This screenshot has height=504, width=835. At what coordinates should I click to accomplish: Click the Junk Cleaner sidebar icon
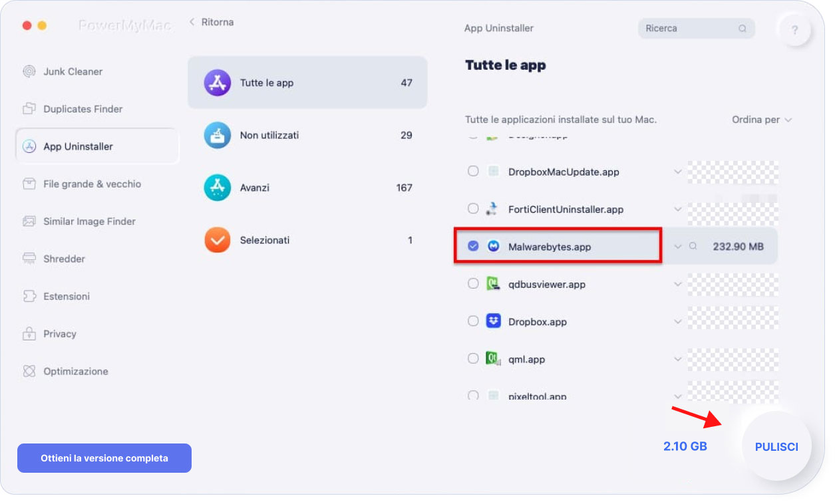(x=29, y=72)
